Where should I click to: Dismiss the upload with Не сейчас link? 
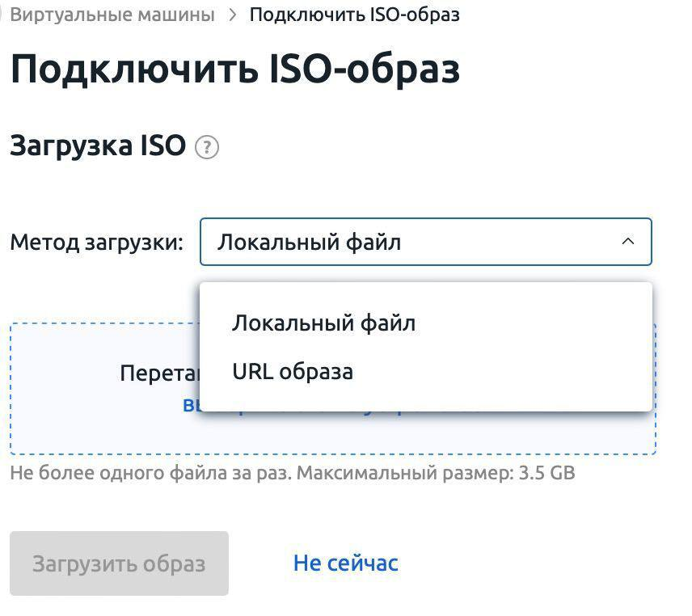[344, 563]
